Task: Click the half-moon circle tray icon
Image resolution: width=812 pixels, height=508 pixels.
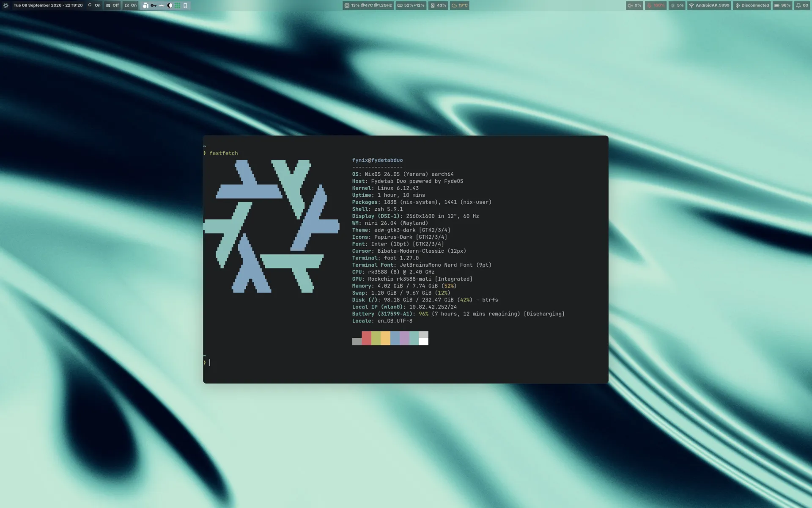Action: click(170, 6)
